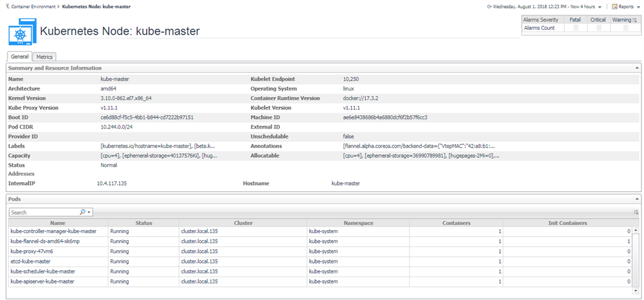Open kube-controller-manager-kube-master pod

pos(53,231)
